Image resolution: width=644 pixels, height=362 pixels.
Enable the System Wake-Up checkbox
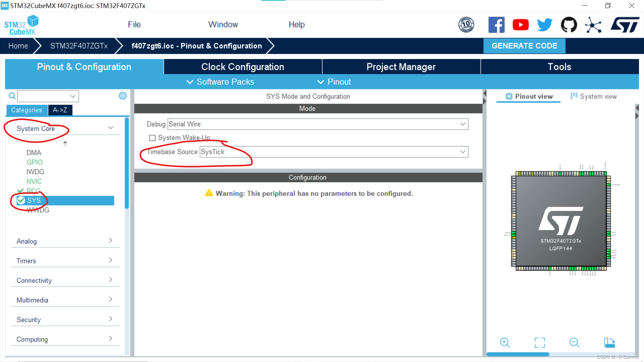point(153,138)
